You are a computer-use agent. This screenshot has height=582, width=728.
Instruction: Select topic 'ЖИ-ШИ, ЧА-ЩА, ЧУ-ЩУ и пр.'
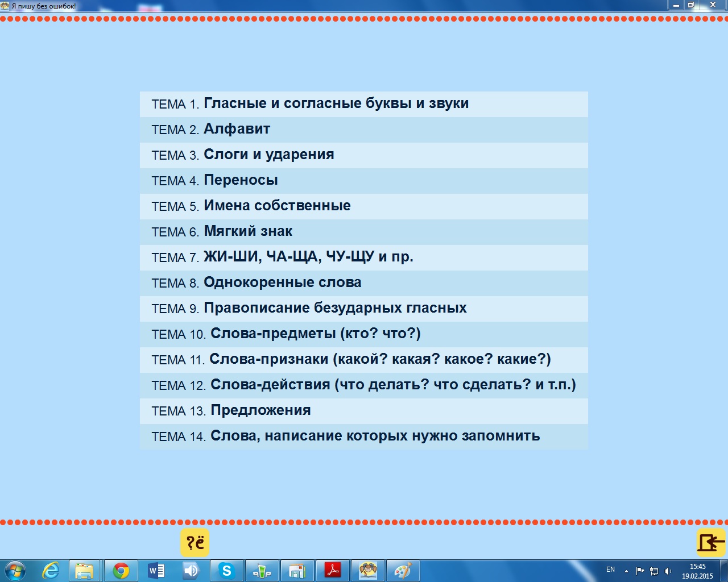click(308, 257)
